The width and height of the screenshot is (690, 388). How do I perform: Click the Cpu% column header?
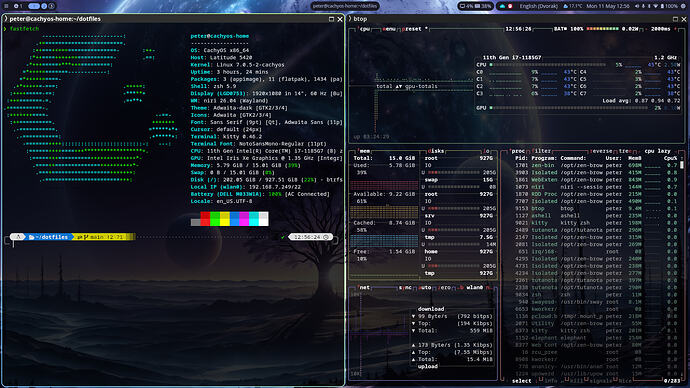[x=670, y=158]
